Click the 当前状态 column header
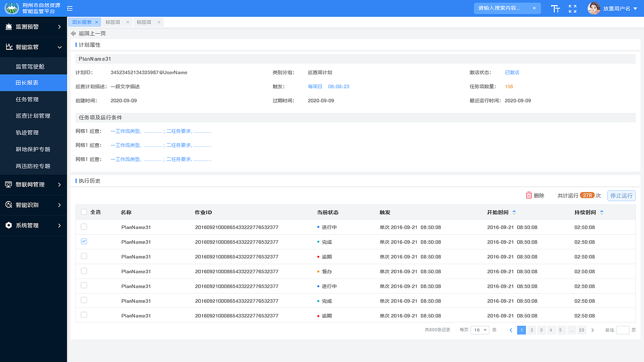This screenshot has width=644, height=362. pyautogui.click(x=328, y=212)
